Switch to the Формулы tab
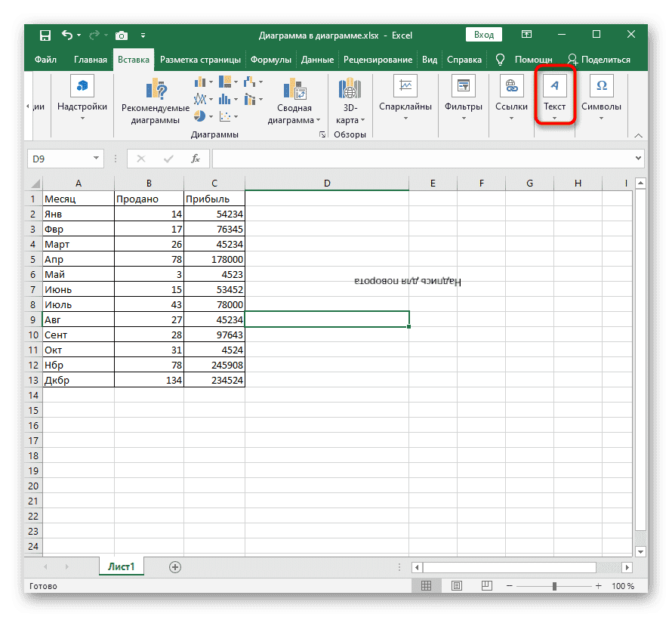 (271, 60)
